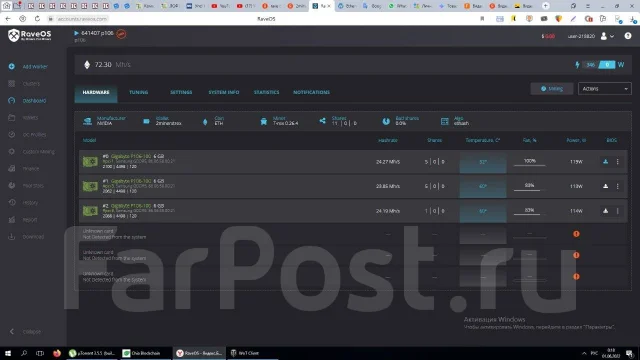Open Finance in the sidebar

(x=31, y=169)
